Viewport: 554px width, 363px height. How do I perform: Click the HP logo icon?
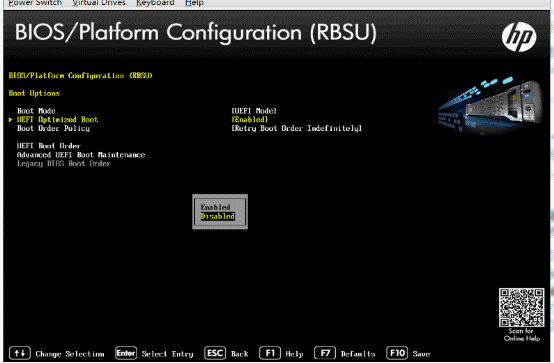point(519,37)
